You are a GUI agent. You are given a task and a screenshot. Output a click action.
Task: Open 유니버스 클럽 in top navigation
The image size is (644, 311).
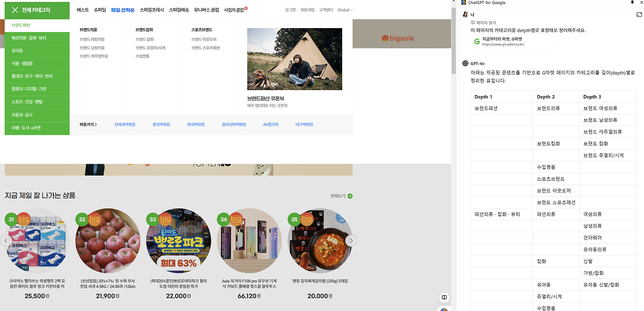point(206,10)
